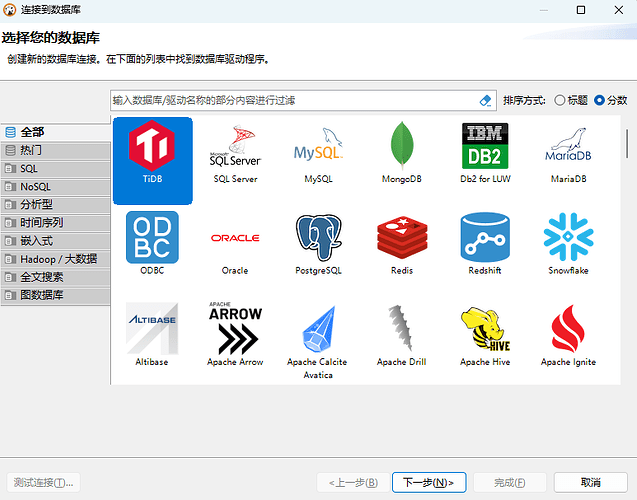Select the Apache Ignite flame icon
This screenshot has height=500, width=637.
coord(568,328)
